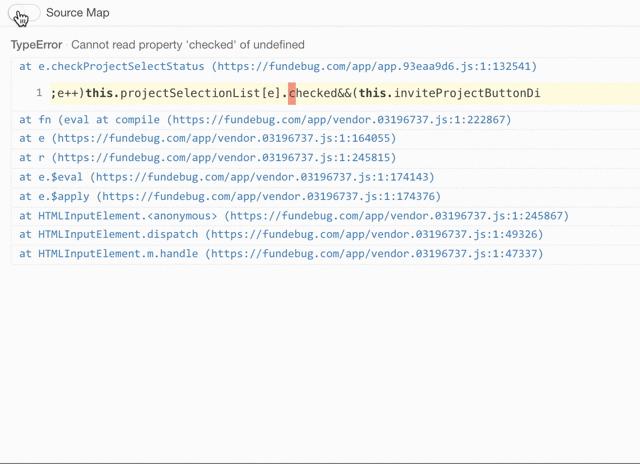
Task: Open vendor.js link ending 1:47337
Action: point(377,254)
